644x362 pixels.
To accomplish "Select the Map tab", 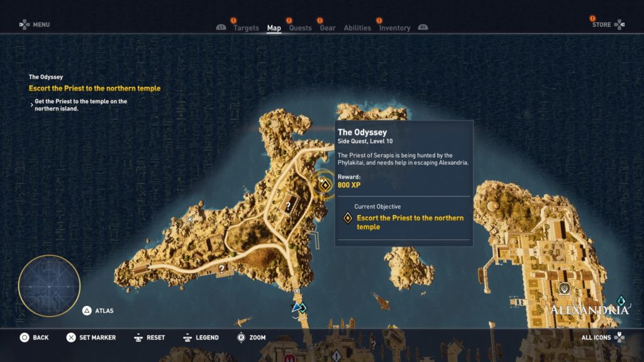I will point(274,28).
